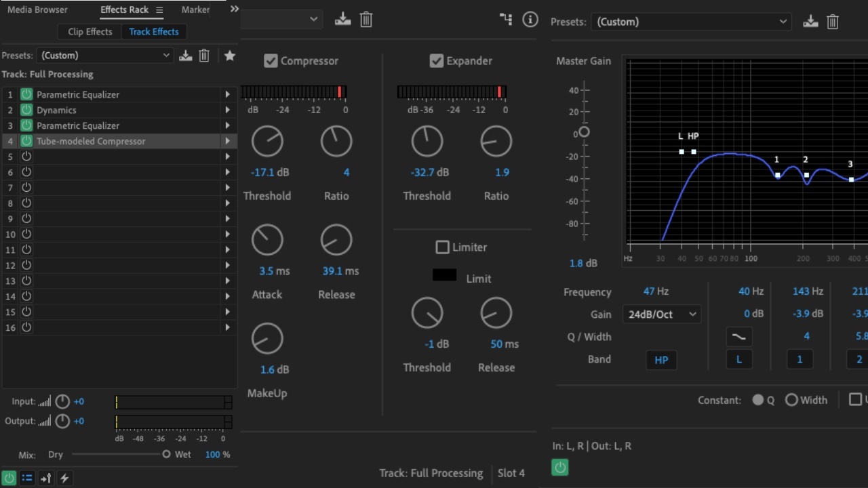
Task: Toggle the band 1 button
Action: click(800, 360)
